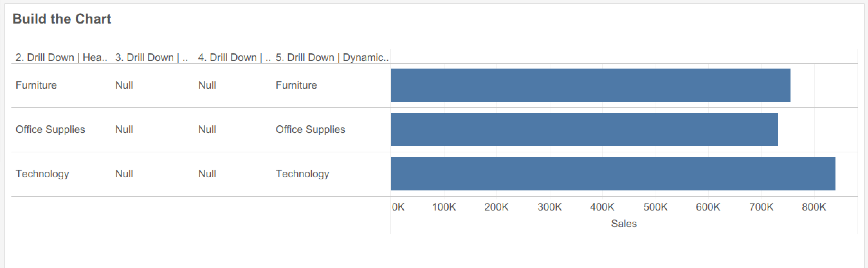
Task: Select the Technology sales bar
Action: (x=613, y=174)
